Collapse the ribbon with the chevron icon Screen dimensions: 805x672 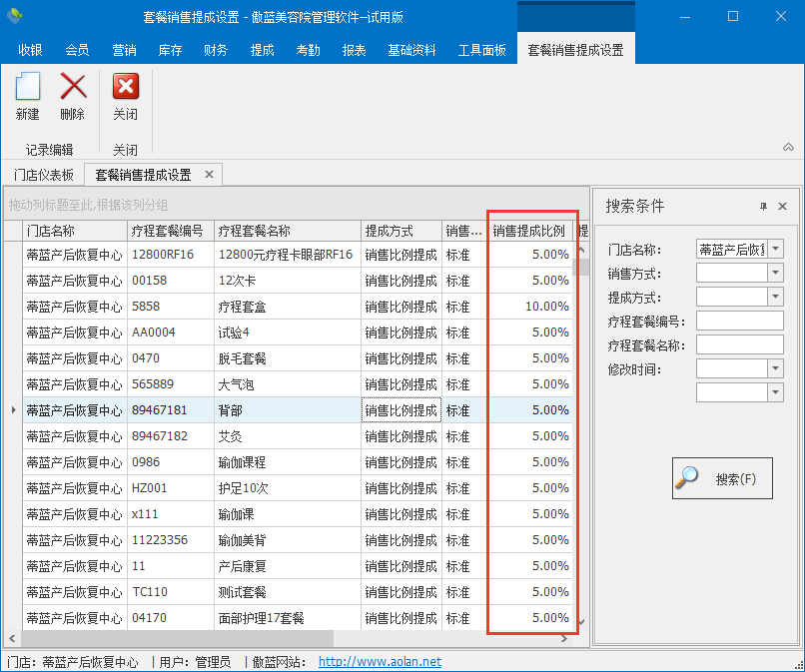tap(788, 148)
